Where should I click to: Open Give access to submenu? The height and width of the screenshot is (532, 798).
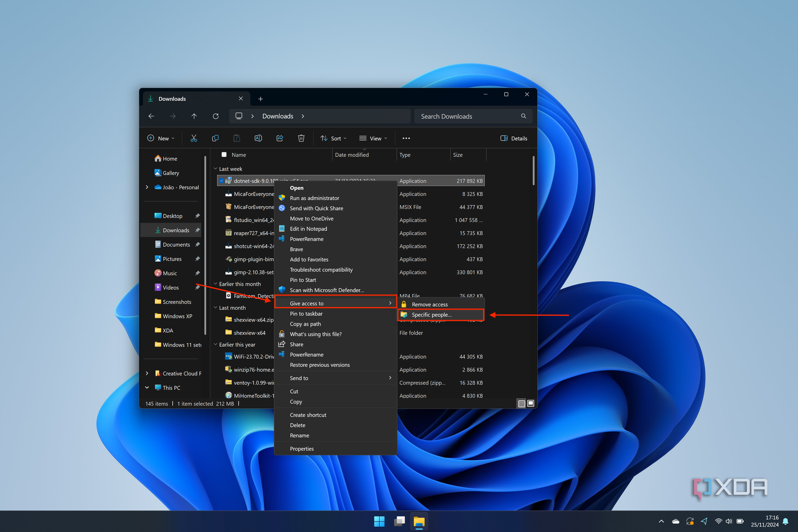[x=336, y=303]
